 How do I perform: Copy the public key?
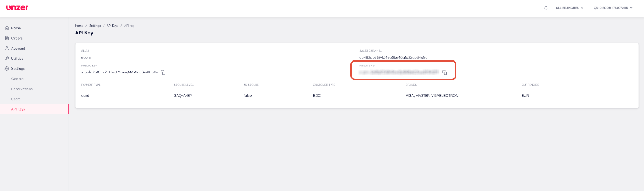tap(163, 72)
